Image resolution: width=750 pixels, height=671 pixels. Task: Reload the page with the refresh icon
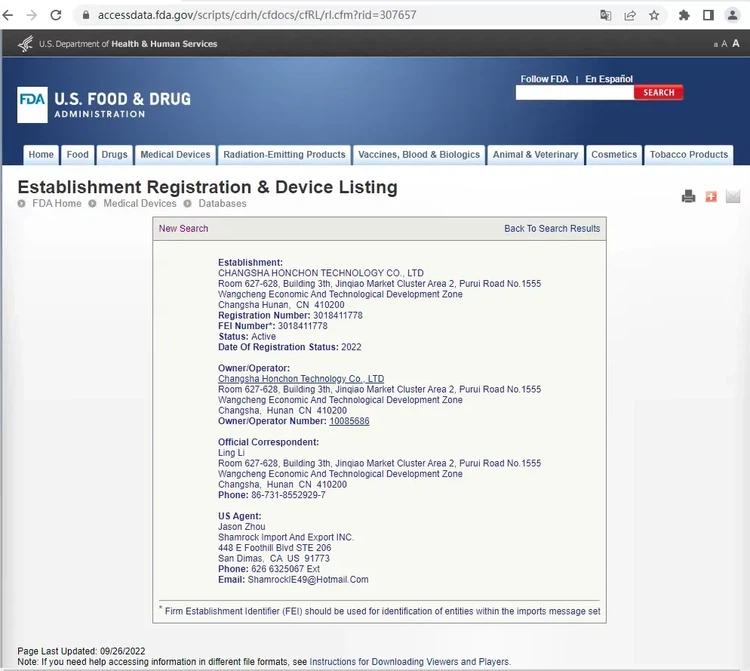56,15
